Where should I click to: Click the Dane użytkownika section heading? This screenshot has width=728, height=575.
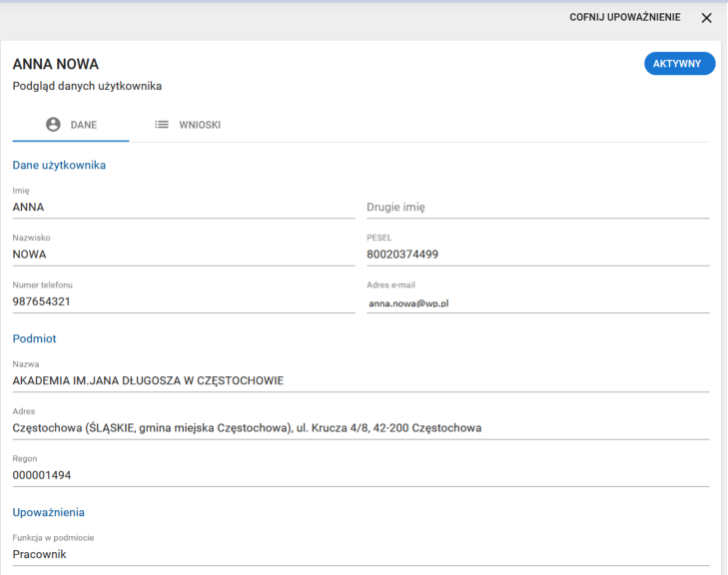(x=59, y=165)
